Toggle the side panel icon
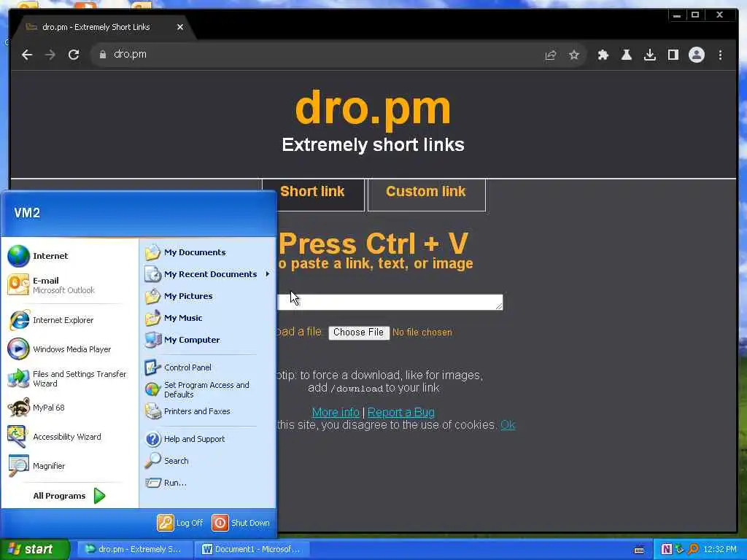 [673, 55]
